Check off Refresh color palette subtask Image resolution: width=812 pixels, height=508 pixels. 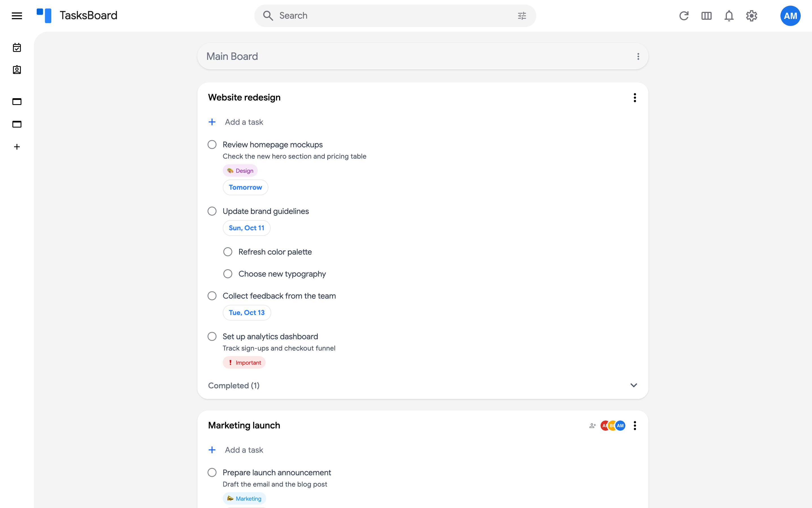click(228, 252)
